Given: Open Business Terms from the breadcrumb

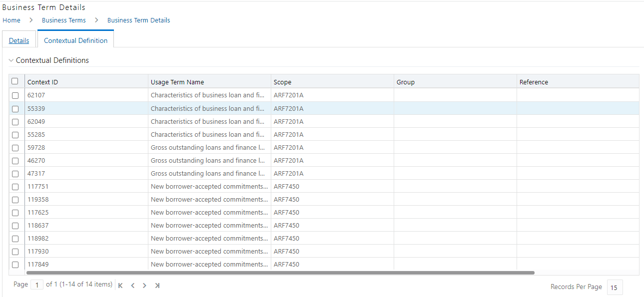Looking at the screenshot, I should point(63,20).
